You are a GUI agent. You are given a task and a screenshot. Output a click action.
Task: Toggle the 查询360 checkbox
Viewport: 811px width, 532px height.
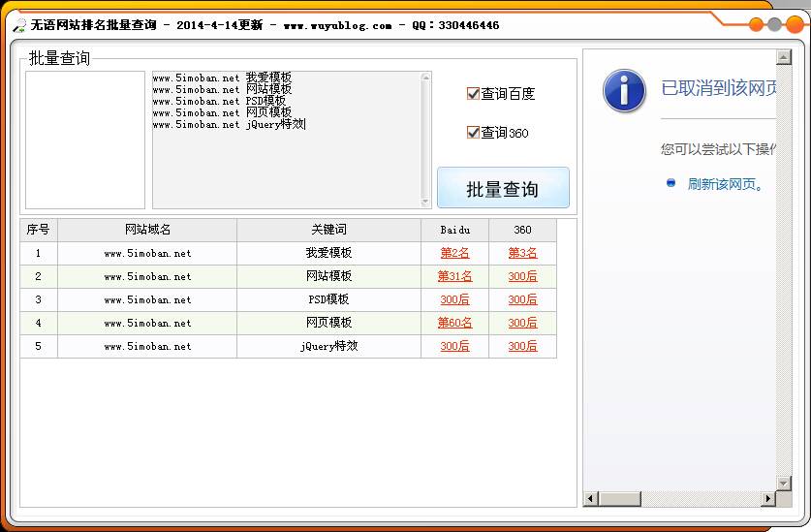coord(473,133)
